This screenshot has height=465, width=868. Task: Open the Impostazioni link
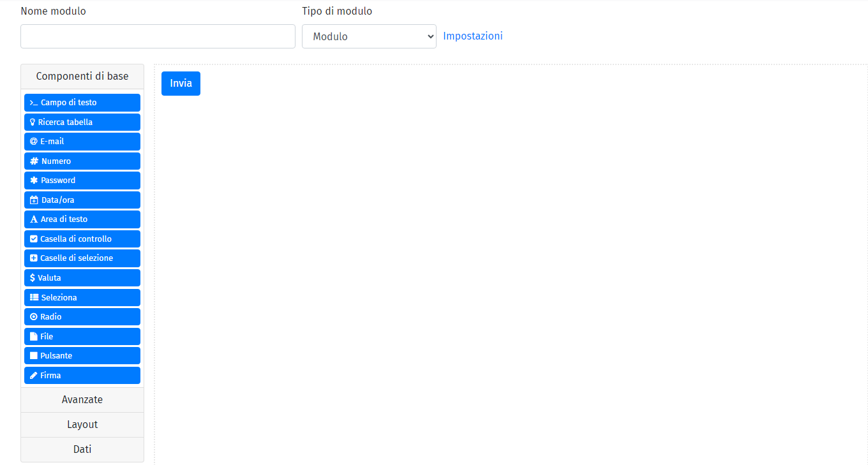473,36
